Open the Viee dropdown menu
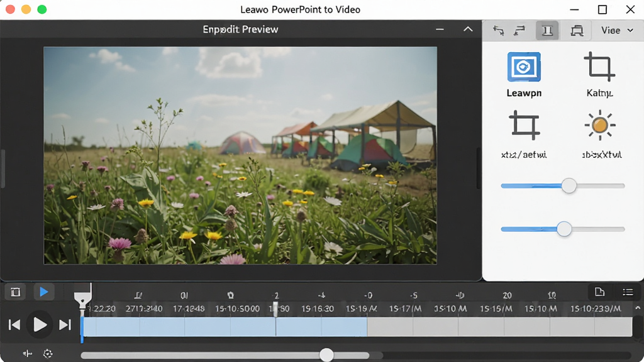This screenshot has width=644, height=362. point(617,30)
